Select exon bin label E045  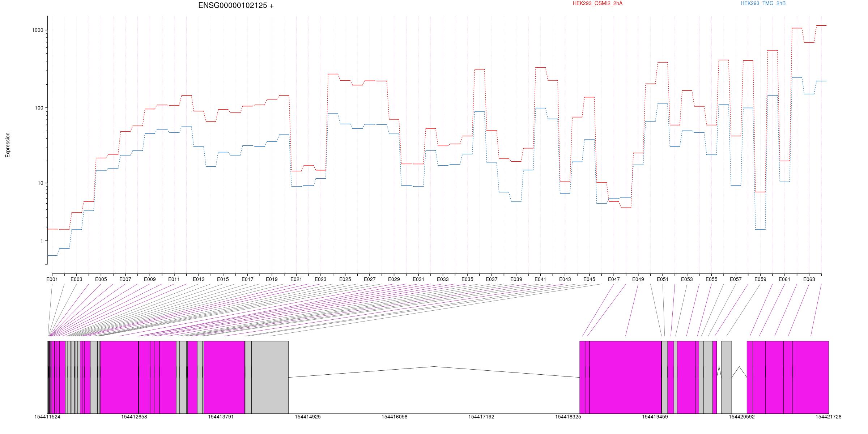tap(589, 279)
